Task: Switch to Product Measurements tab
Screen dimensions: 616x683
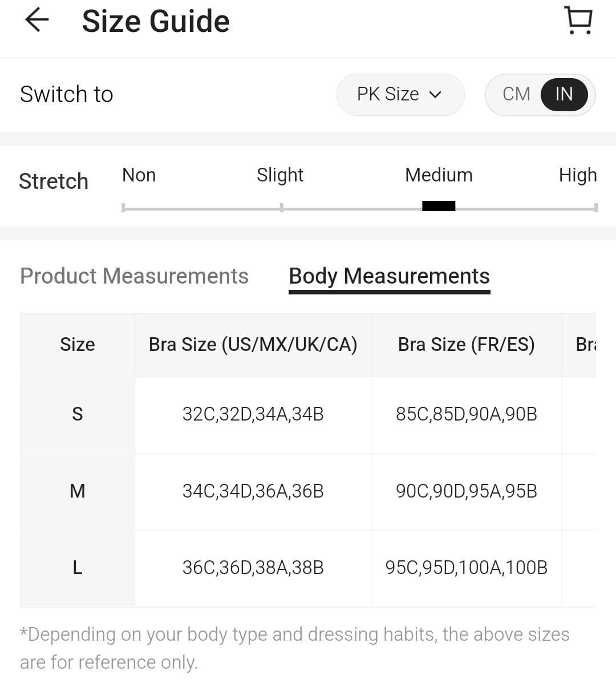Action: pos(134,276)
